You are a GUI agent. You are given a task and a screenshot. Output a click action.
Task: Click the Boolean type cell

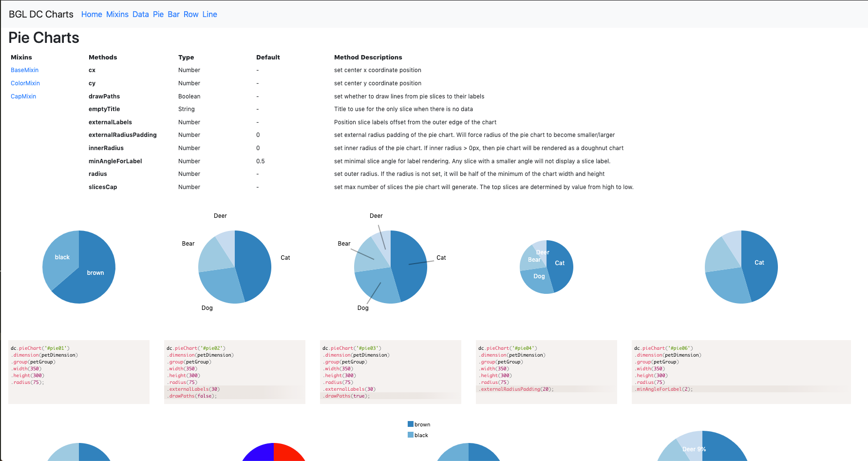[189, 96]
